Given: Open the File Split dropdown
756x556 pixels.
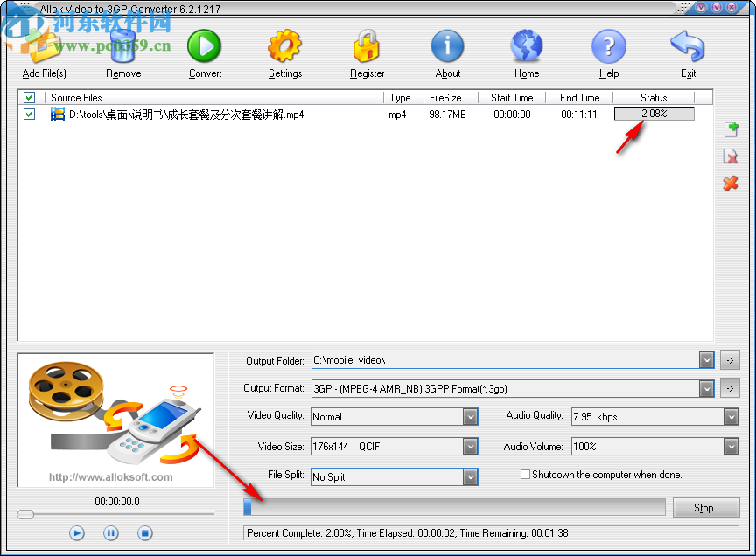Looking at the screenshot, I should [x=471, y=476].
